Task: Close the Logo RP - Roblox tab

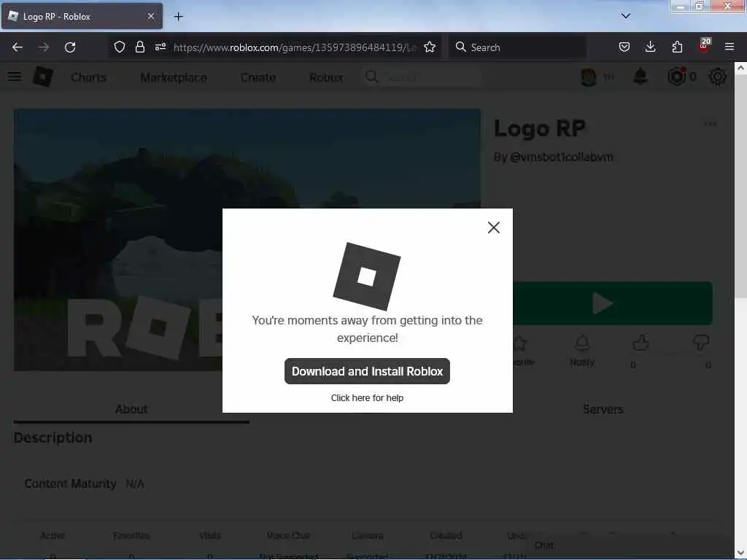Action: pos(150,16)
